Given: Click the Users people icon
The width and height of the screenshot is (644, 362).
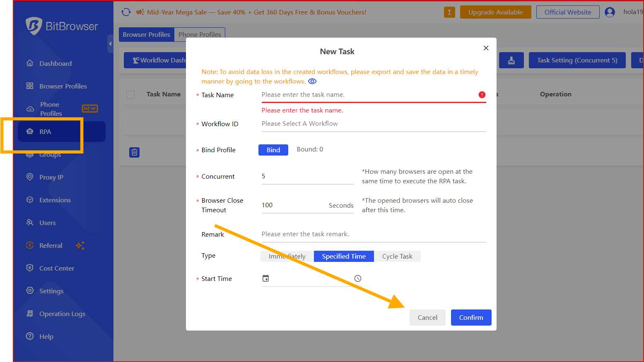Looking at the screenshot, I should (30, 222).
